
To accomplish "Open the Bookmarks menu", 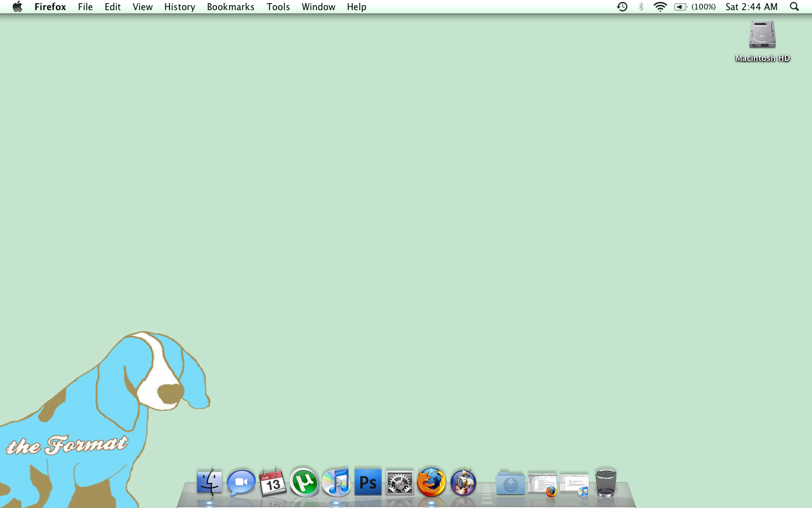I will pyautogui.click(x=230, y=7).
